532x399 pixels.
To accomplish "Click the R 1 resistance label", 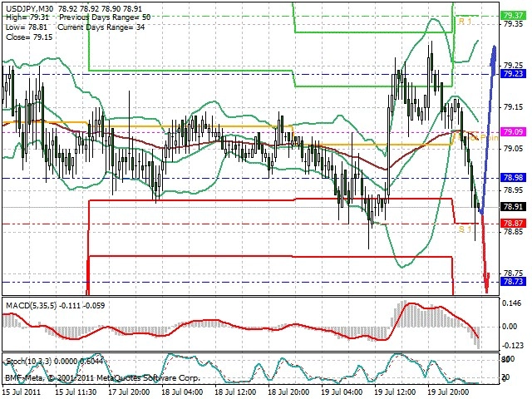I will point(465,22).
